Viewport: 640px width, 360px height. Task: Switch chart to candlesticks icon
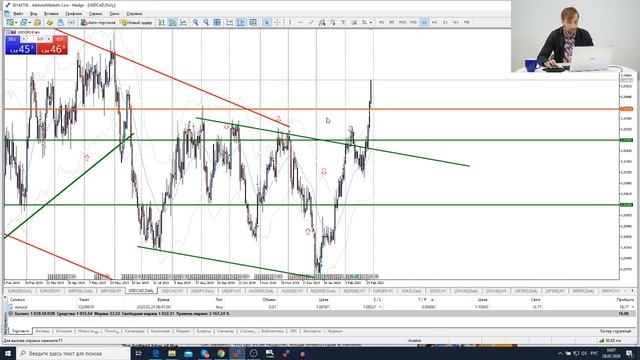point(173,22)
